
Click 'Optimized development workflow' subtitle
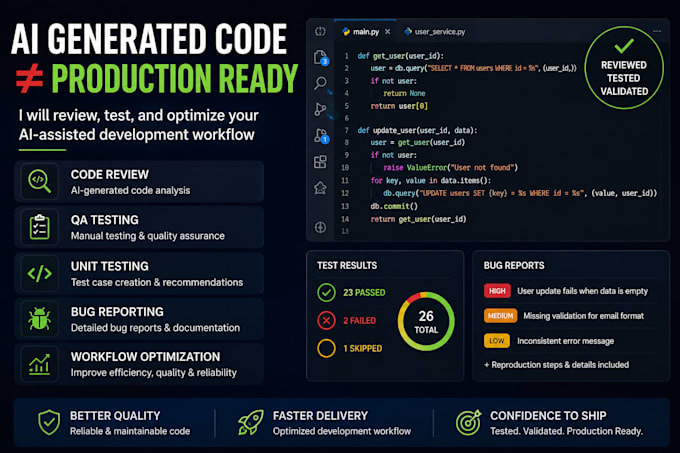(x=342, y=431)
